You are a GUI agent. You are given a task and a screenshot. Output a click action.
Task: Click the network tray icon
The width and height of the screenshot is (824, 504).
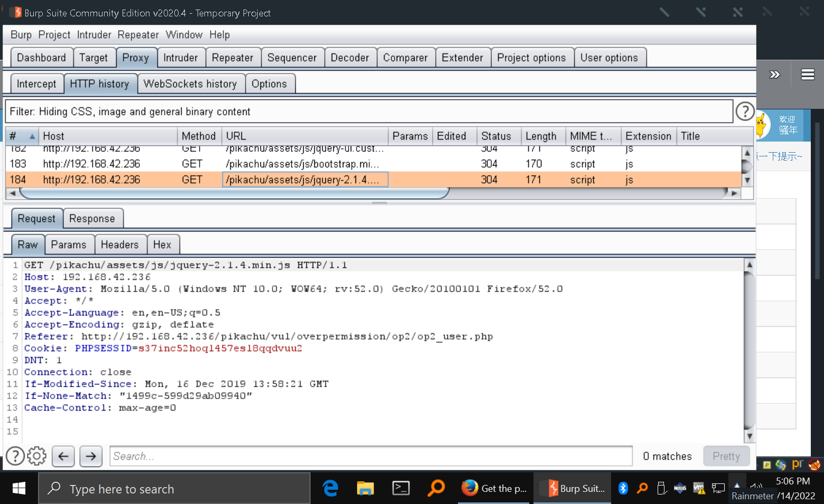(x=718, y=488)
